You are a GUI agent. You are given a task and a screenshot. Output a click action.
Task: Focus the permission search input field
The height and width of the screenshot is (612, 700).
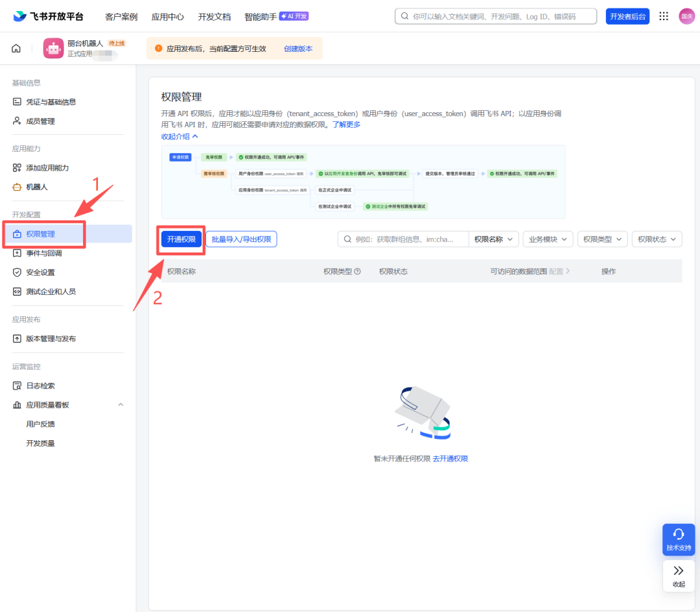click(x=404, y=239)
